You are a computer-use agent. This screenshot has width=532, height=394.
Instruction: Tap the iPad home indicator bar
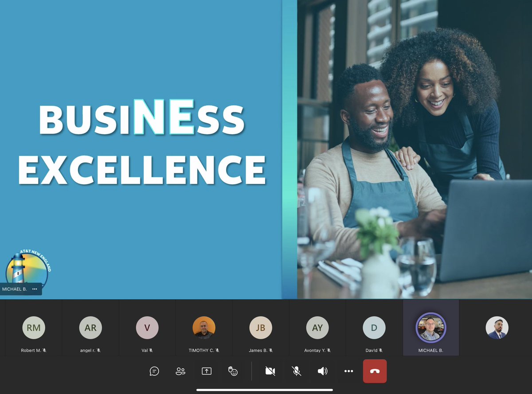pyautogui.click(x=265, y=390)
